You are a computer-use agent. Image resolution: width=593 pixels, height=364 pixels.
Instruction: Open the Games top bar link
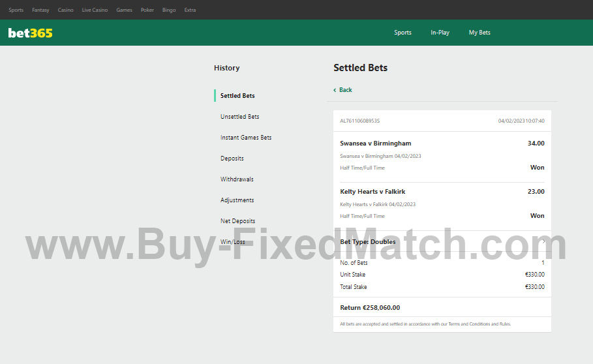coord(124,10)
